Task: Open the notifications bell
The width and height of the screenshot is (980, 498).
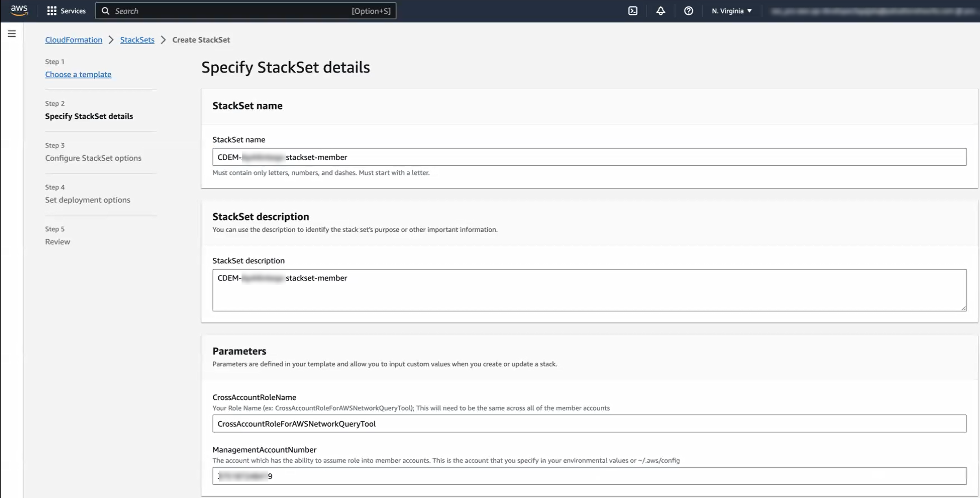Action: tap(660, 11)
